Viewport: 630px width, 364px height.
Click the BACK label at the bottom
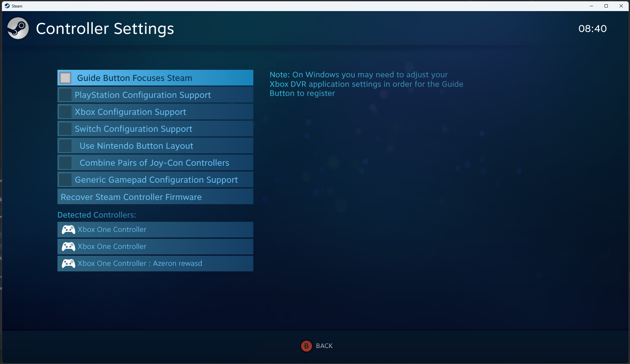[324, 346]
